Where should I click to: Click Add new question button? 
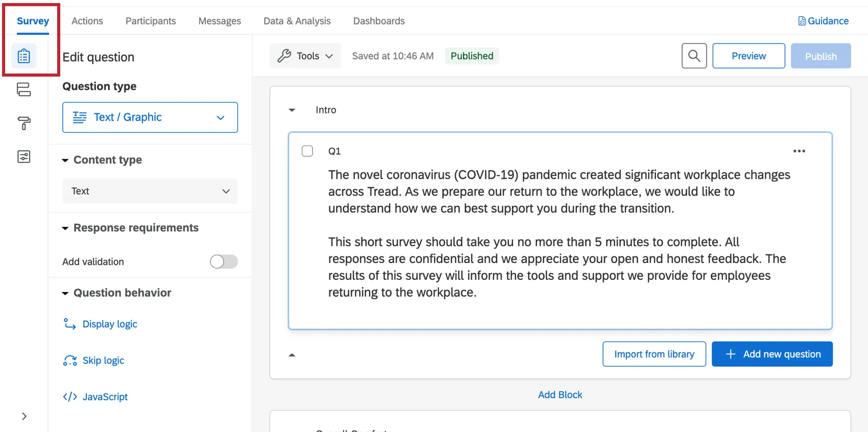772,354
